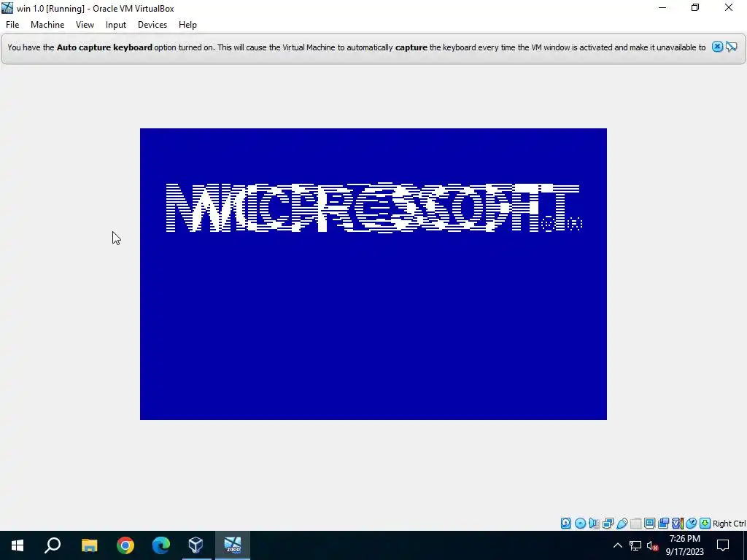Click the muted volume tray icon
The width and height of the screenshot is (747, 560).
[653, 545]
